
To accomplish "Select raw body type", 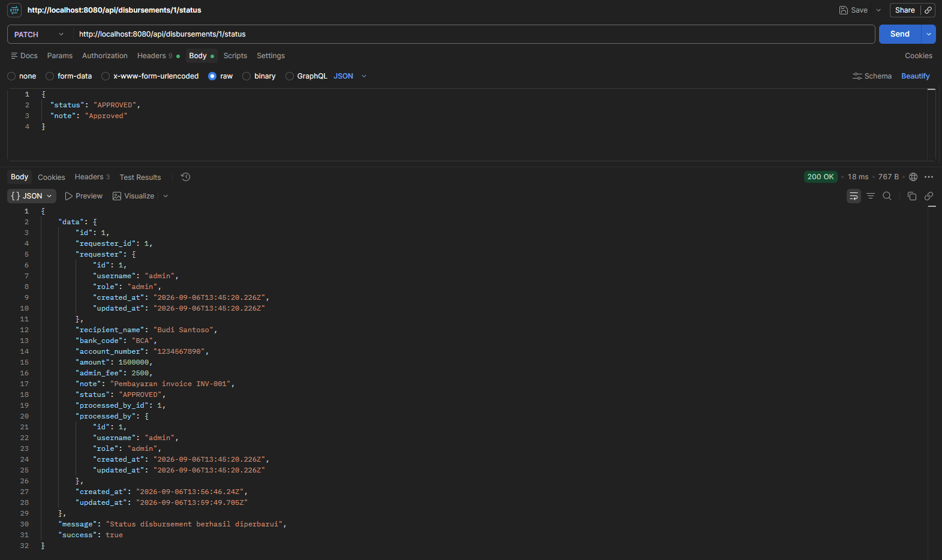I will pyautogui.click(x=220, y=76).
